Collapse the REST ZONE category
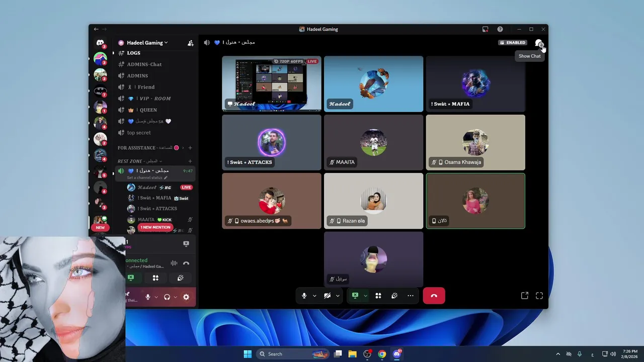 click(x=140, y=161)
